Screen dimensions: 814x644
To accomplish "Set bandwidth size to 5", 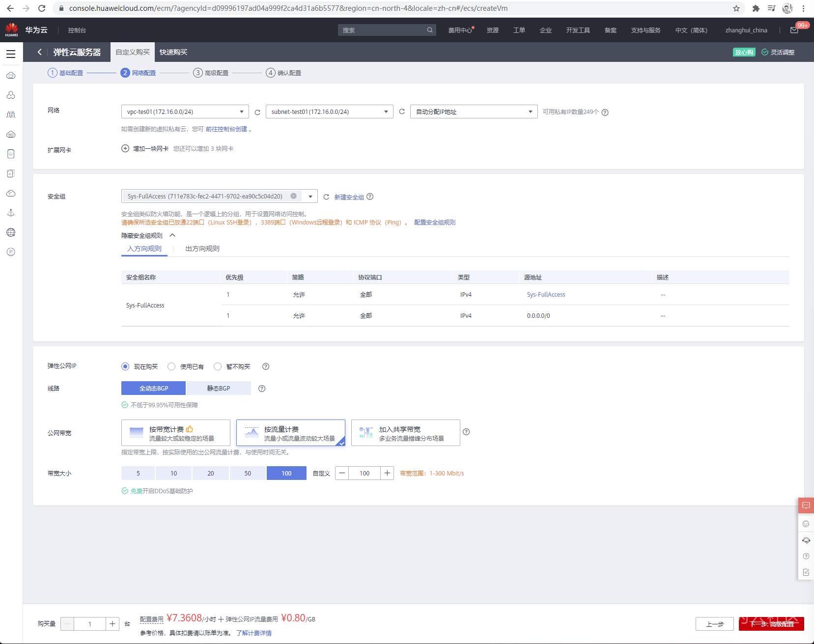I will [138, 473].
